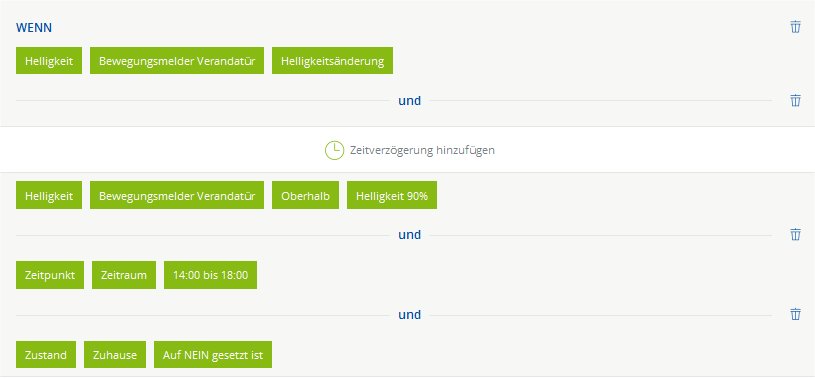
Task: Click trash icon beside the third 'und' divider
Action: [x=795, y=314]
